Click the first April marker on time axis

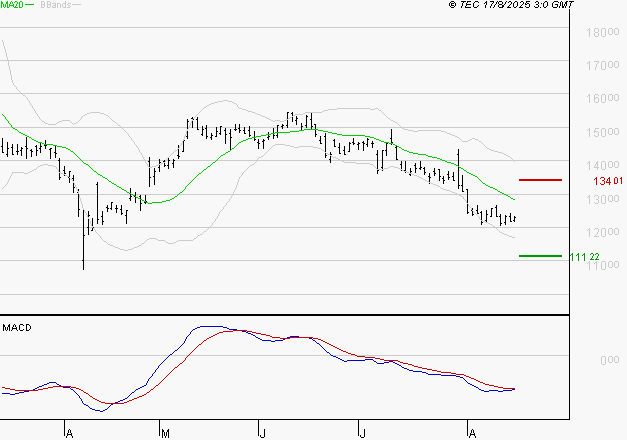click(68, 433)
